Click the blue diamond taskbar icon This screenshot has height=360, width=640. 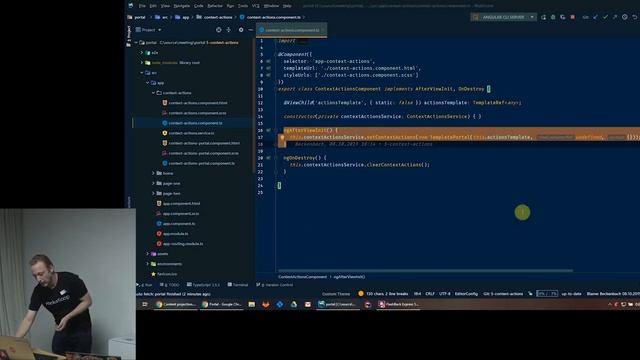(x=280, y=304)
